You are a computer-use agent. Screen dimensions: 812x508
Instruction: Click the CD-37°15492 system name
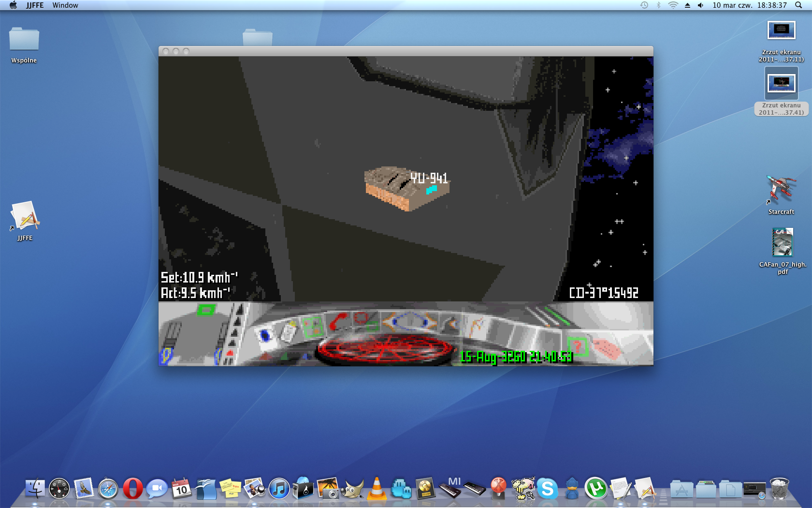[x=604, y=293]
